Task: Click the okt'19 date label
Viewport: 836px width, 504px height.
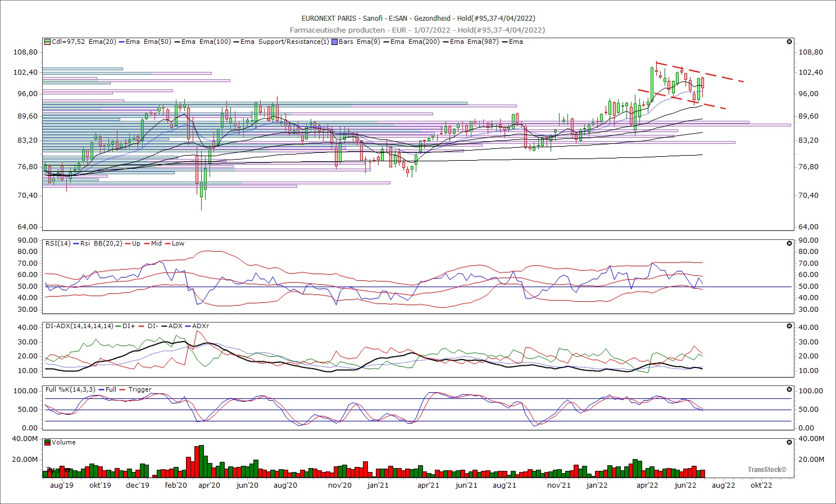Action: tap(100, 485)
